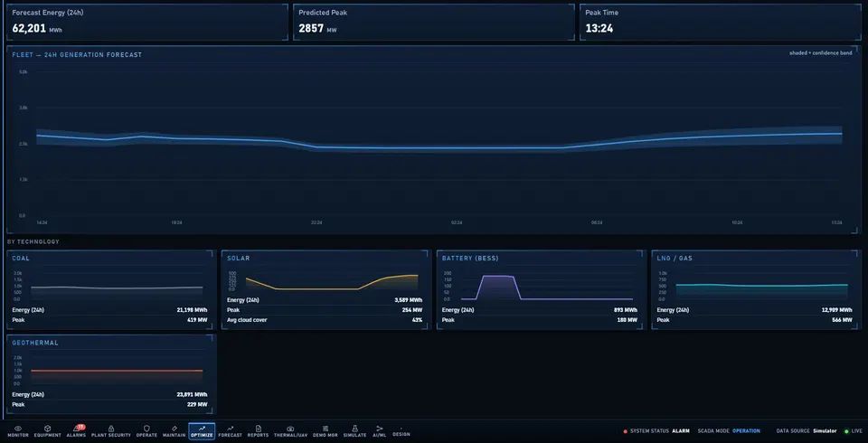This screenshot has height=443, width=868.
Task: Click the green Live indicator dot
Action: [846, 431]
